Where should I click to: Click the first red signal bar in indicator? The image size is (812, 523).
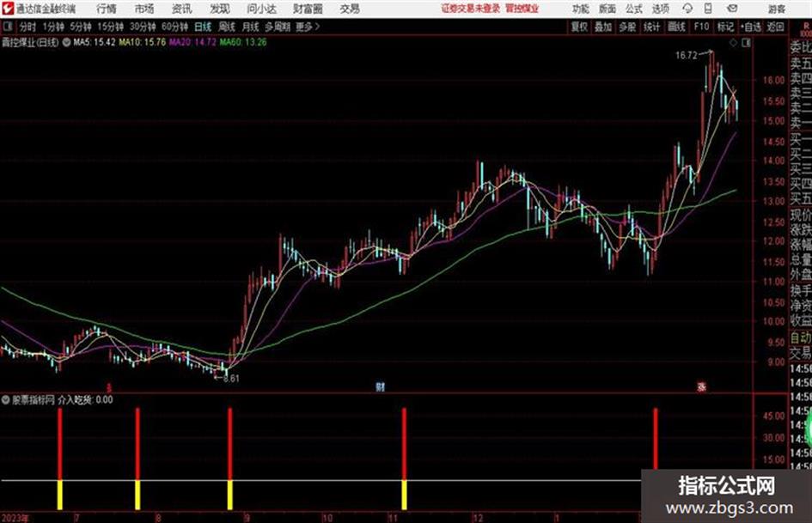60,444
